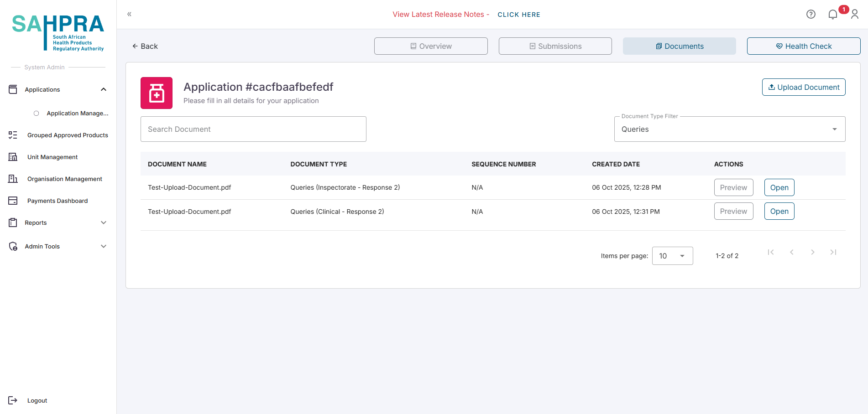868x414 pixels.
Task: Open the help question mark icon
Action: click(x=810, y=14)
